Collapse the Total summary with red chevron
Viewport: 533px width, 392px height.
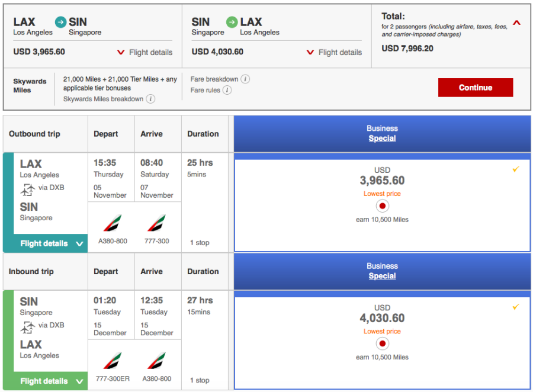(x=516, y=23)
